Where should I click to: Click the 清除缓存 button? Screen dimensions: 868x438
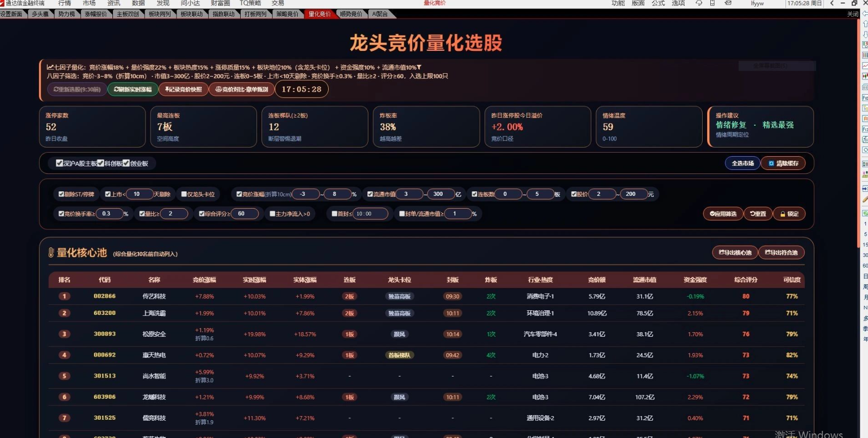click(783, 163)
